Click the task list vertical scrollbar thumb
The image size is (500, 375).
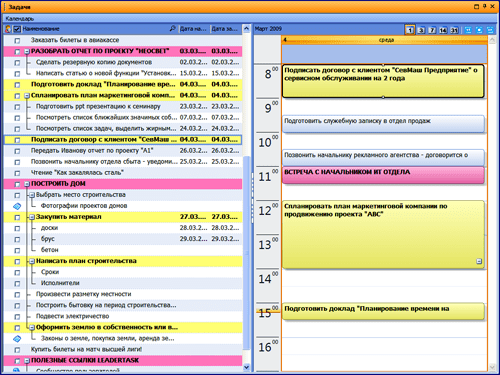click(x=246, y=253)
